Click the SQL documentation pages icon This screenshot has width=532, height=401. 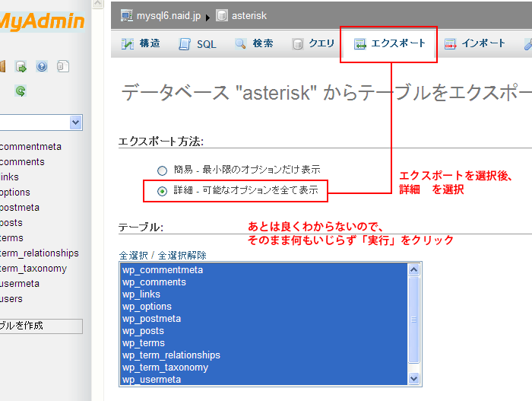[x=62, y=67]
